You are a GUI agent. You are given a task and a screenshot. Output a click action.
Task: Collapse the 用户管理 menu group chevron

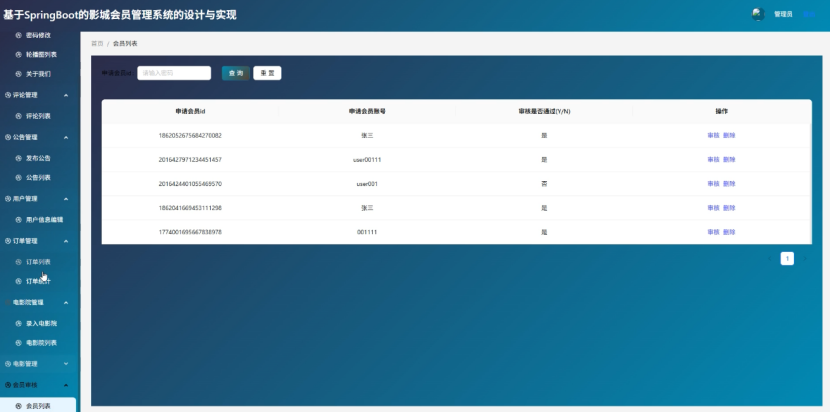pos(66,199)
